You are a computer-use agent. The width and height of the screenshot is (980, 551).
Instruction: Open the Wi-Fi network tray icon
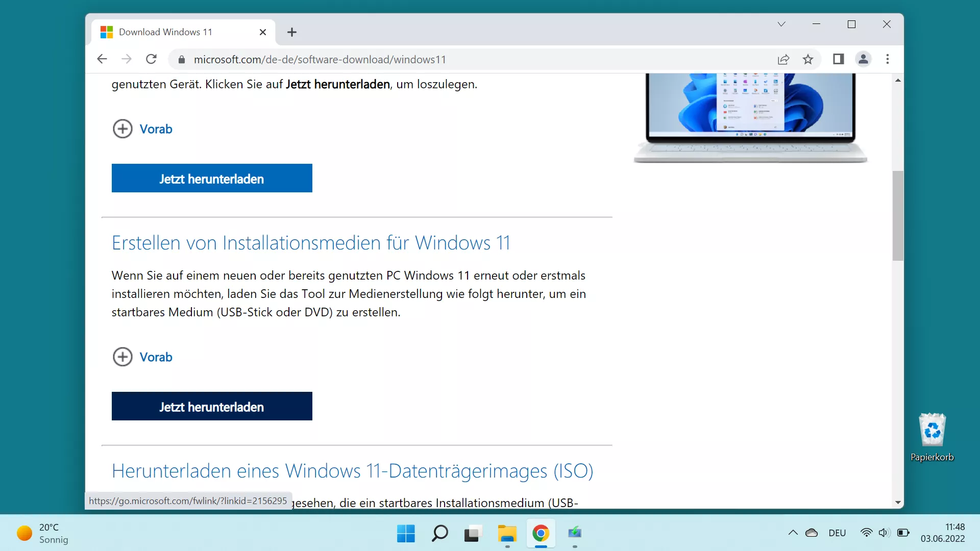coord(866,533)
